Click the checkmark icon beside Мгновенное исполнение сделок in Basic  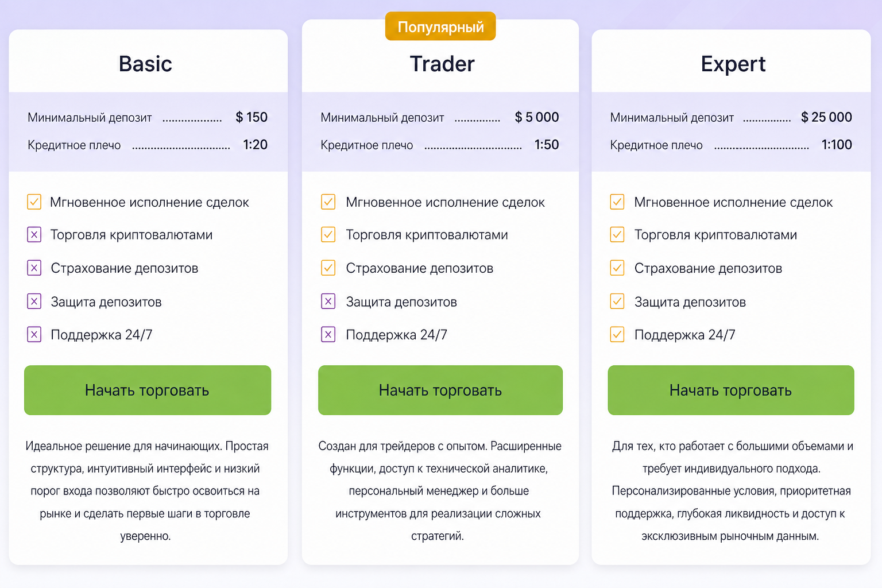tap(34, 202)
